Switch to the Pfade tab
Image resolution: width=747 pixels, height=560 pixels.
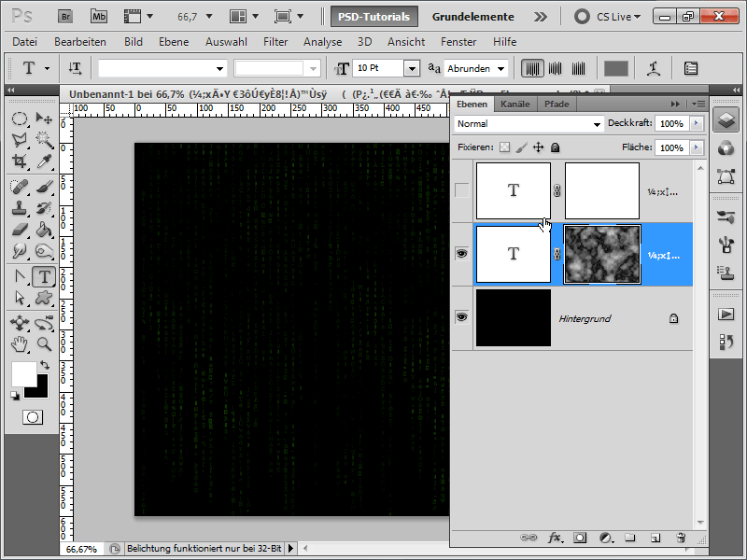coord(557,105)
